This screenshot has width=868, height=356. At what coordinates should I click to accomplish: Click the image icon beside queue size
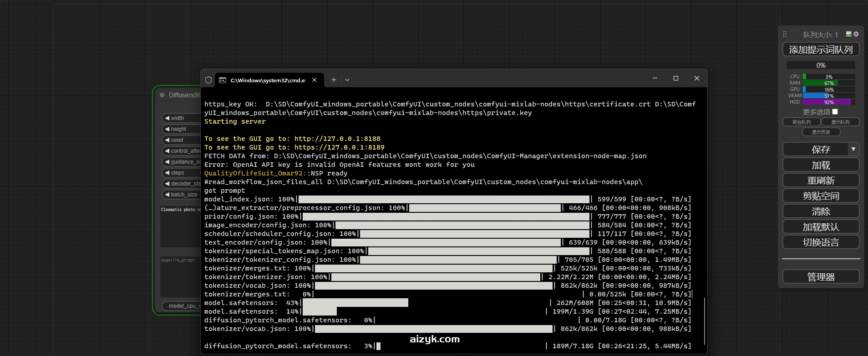(848, 34)
